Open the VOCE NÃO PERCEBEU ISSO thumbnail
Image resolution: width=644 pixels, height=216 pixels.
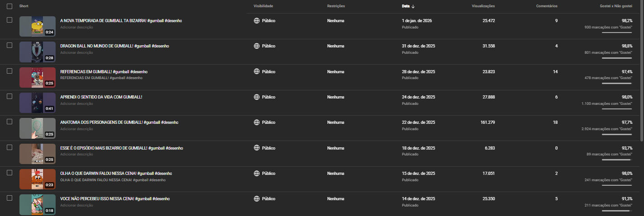click(38, 204)
